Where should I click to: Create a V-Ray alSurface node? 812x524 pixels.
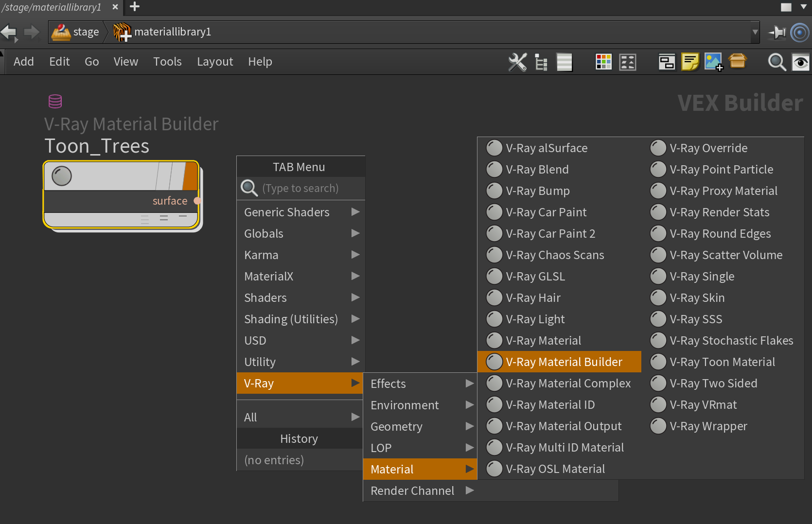[559, 148]
